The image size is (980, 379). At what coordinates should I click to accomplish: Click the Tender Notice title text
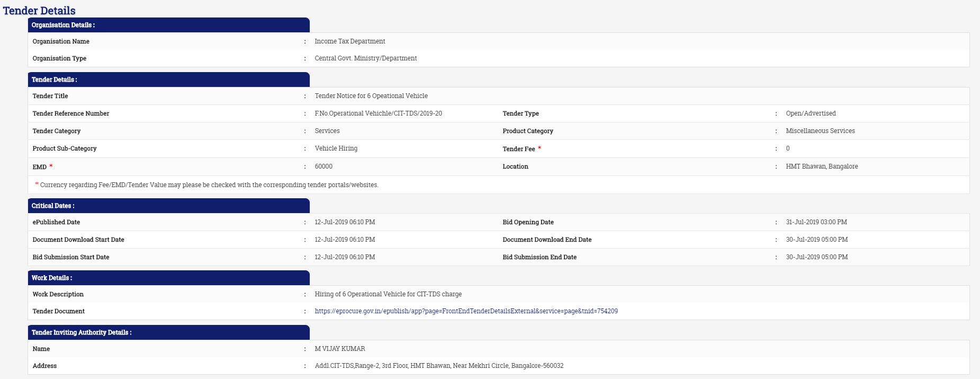371,96
